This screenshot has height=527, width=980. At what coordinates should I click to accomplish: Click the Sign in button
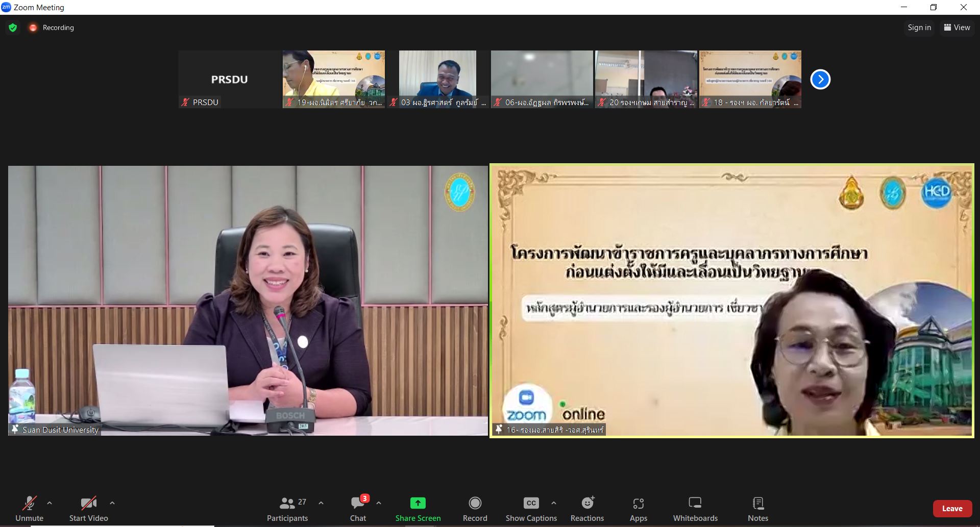[919, 28]
